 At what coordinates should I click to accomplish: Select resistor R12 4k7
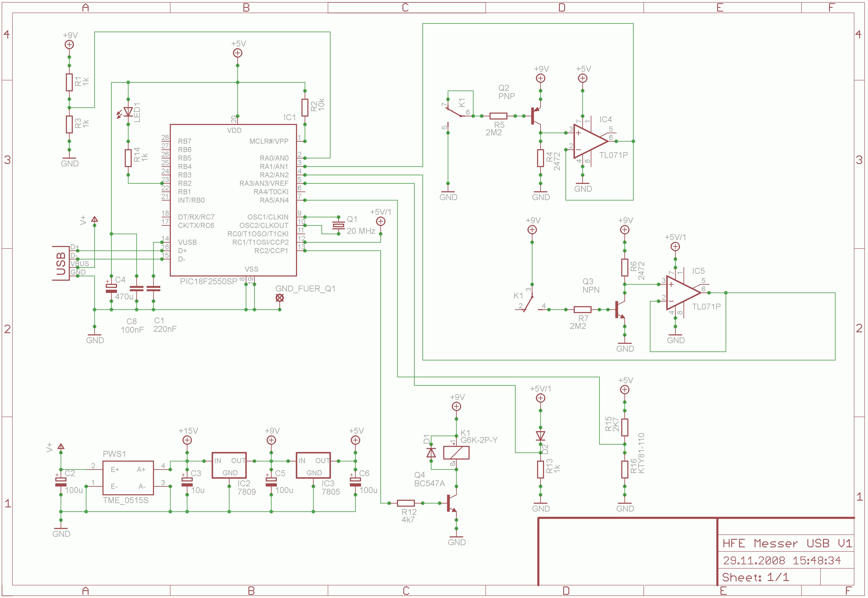(x=406, y=503)
